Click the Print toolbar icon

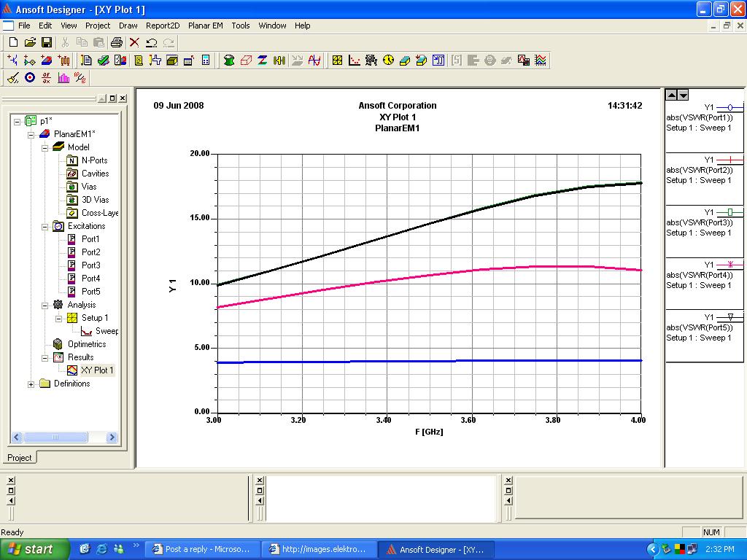tap(117, 43)
